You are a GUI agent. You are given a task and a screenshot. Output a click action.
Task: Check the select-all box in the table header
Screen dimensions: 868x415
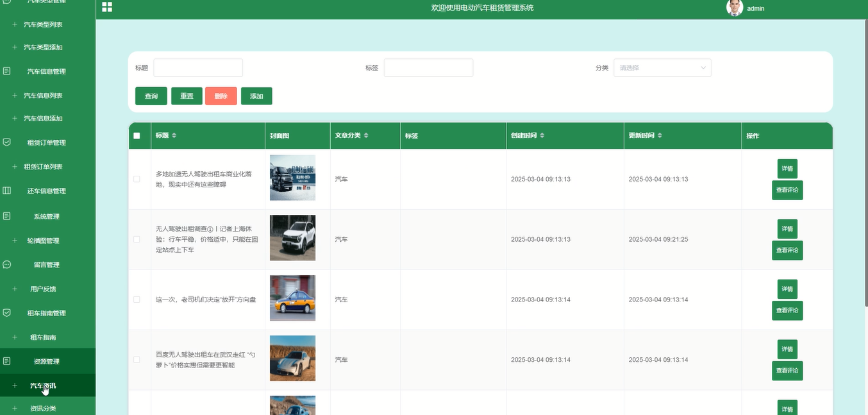tap(137, 136)
